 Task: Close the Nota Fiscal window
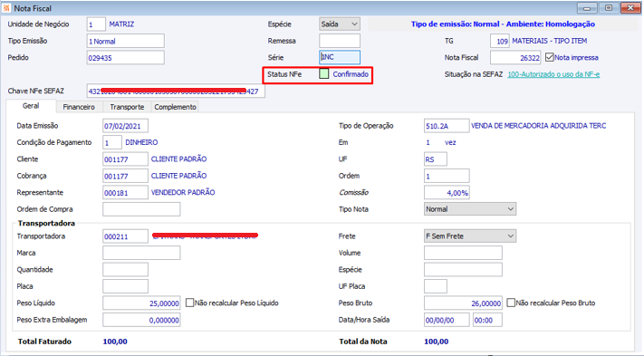tap(630, 8)
